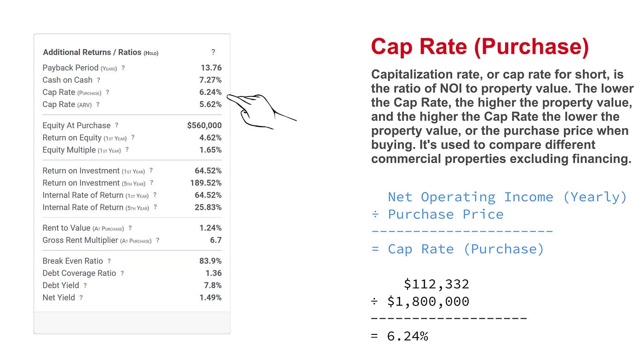
Task: Open Return on Investment (5th Year) help
Action: tap(152, 183)
